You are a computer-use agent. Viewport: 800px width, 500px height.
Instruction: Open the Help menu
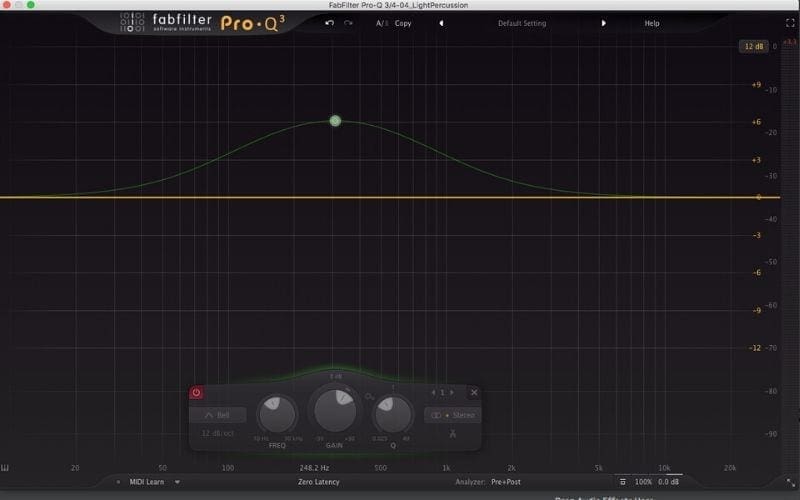tap(652, 23)
